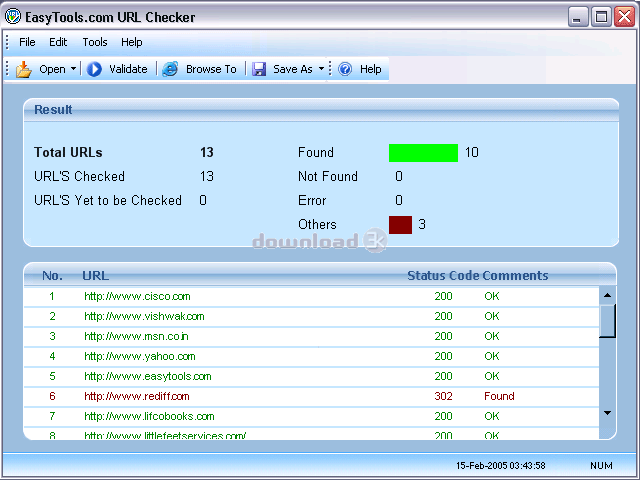This screenshot has width=640, height=480.
Task: Open the Tools menu
Action: [x=95, y=42]
